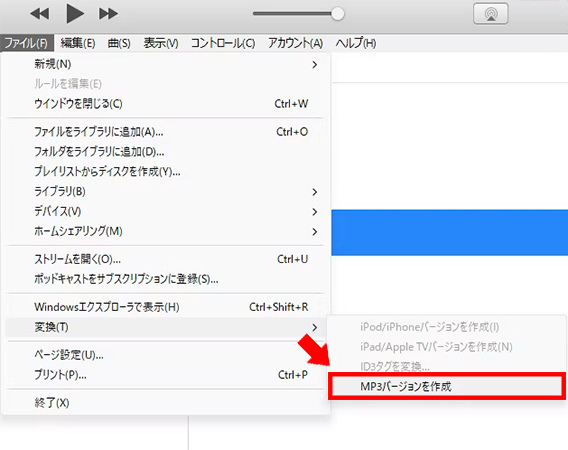The width and height of the screenshot is (568, 450).
Task: Open ページ設定(U)... menu item
Action: point(166,355)
